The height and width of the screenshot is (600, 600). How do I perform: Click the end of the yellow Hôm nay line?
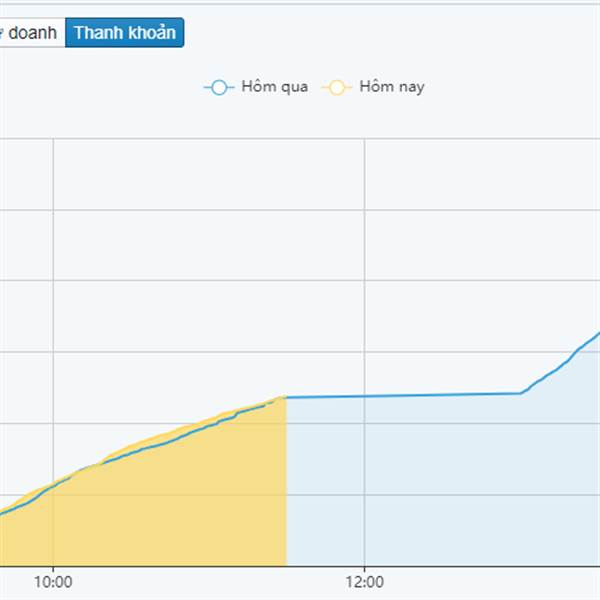tap(284, 398)
